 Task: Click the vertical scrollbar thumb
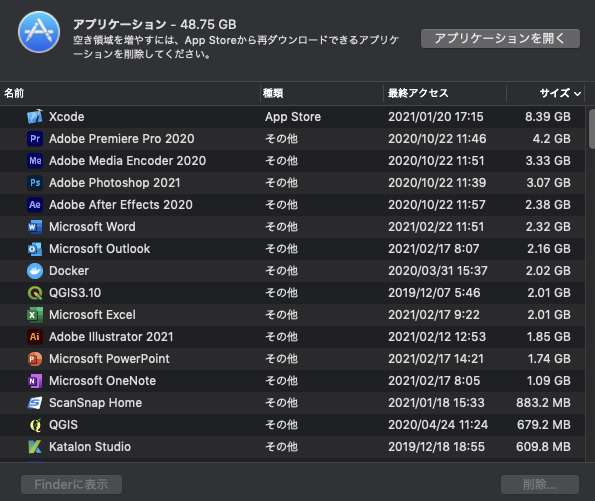tap(592, 129)
